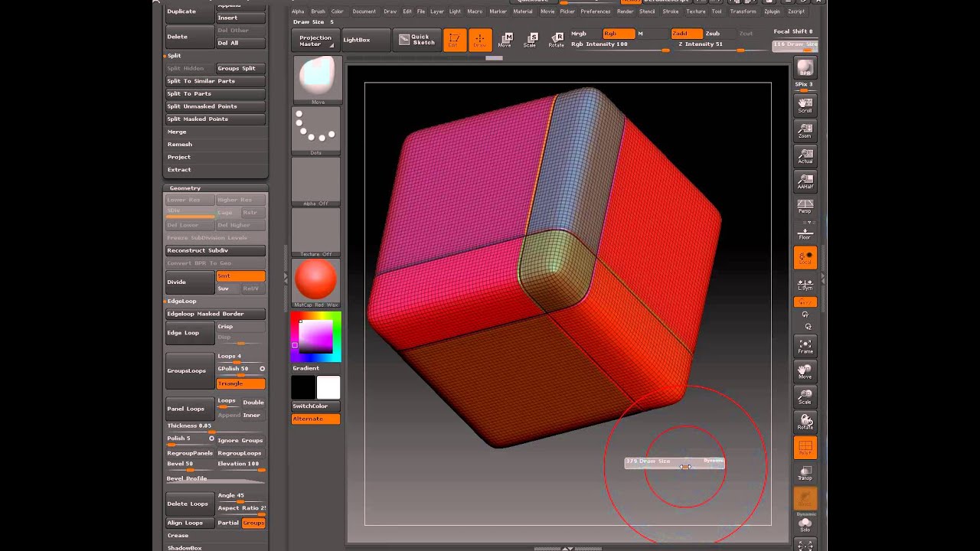Toggle the PolyF polyframe icon
Image resolution: width=980 pixels, height=551 pixels.
[805, 448]
